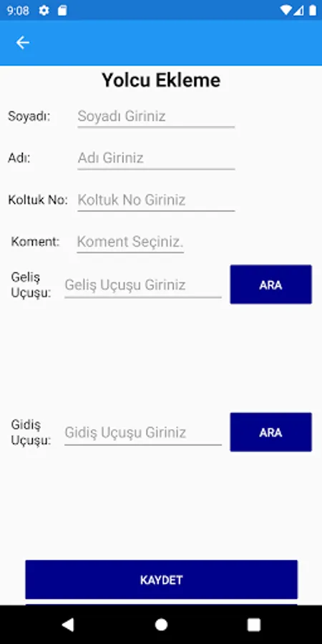Tap the clock showing 9:08
Image resolution: width=322 pixels, height=644 pixels.
(x=18, y=10)
